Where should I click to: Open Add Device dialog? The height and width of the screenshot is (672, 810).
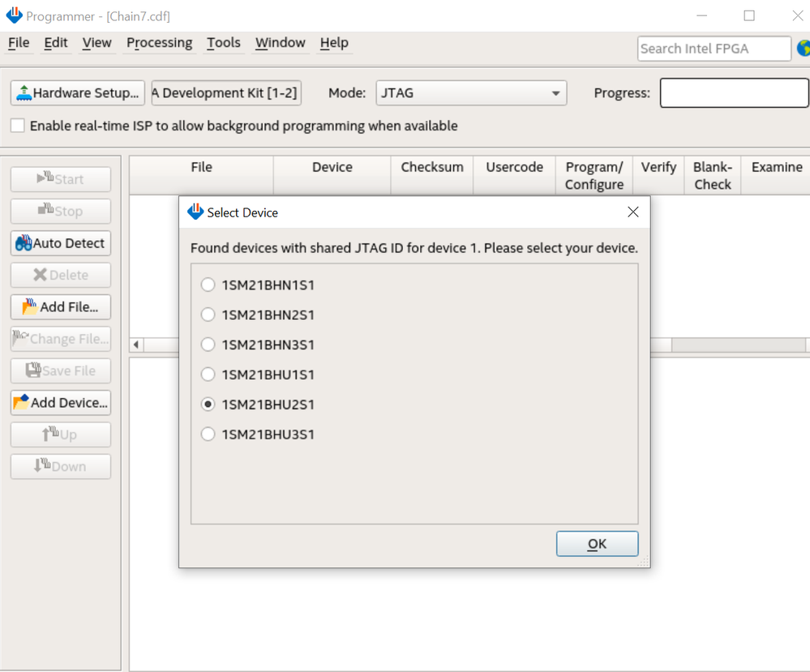point(61,403)
